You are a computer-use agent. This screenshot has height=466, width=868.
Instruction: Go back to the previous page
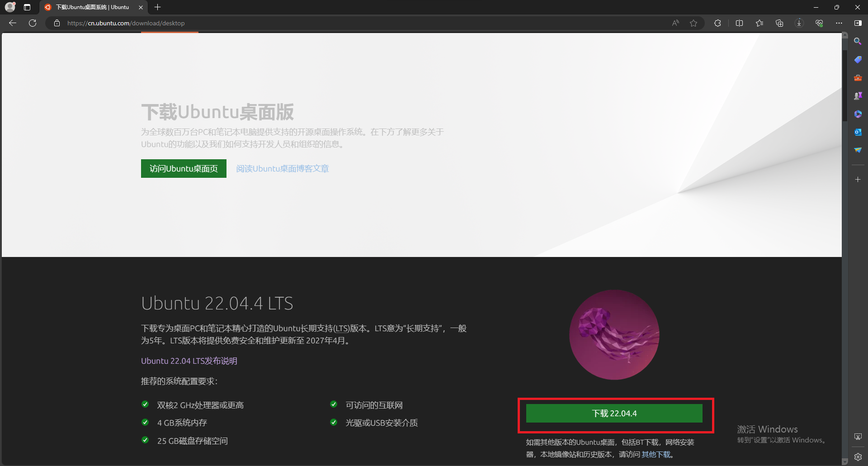click(13, 23)
